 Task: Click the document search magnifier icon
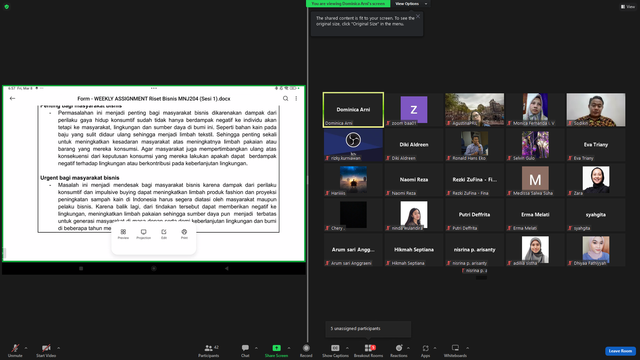coord(285,98)
